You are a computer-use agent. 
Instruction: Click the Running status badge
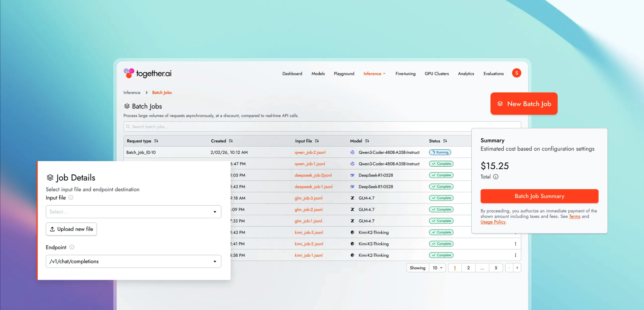tap(440, 152)
